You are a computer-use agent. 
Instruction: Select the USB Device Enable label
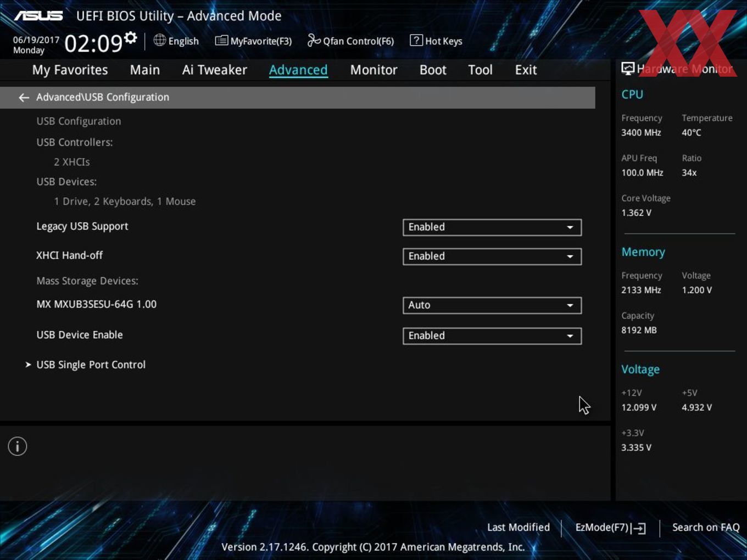click(x=80, y=335)
